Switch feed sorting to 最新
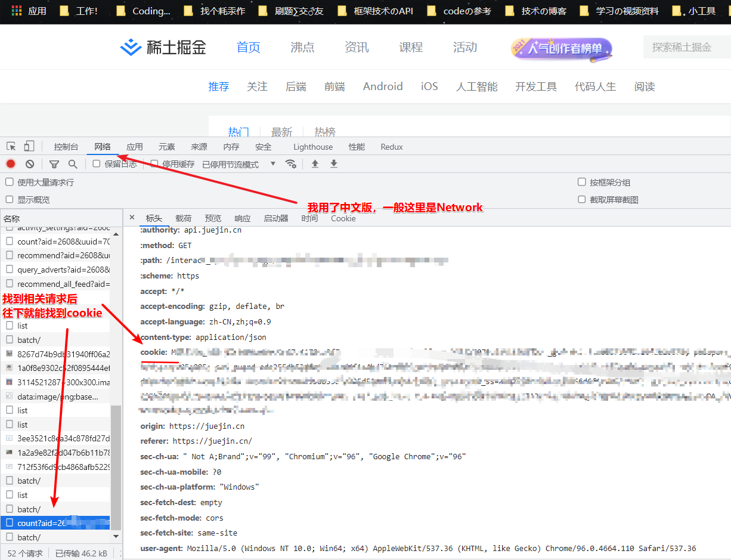The height and width of the screenshot is (560, 731). [282, 132]
